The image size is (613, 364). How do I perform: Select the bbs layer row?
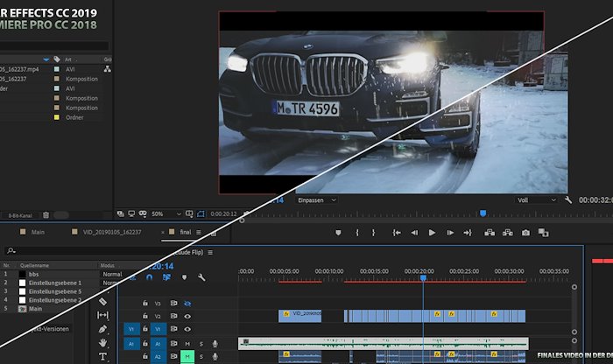point(51,274)
